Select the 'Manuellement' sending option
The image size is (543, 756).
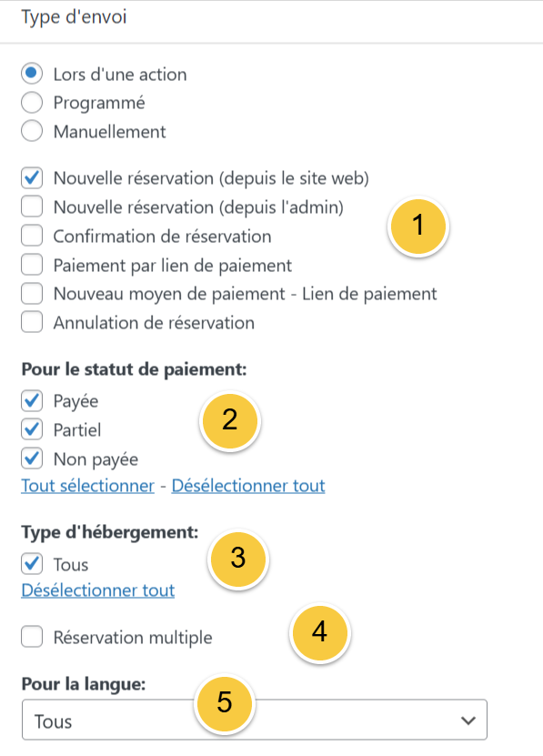tap(31, 131)
